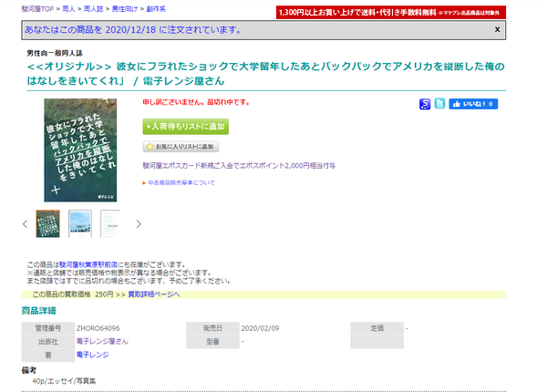
Task: Select the first green cover thumbnail
Action: pos(47,223)
